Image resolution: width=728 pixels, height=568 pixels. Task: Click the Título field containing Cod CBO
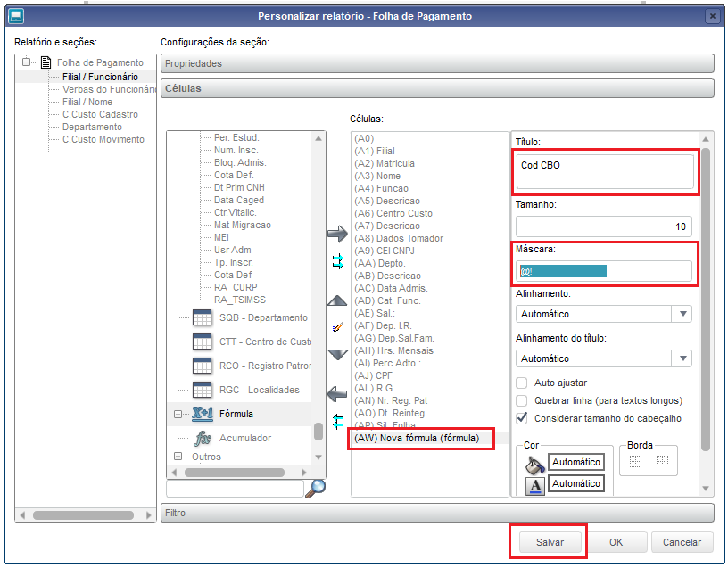(x=605, y=172)
